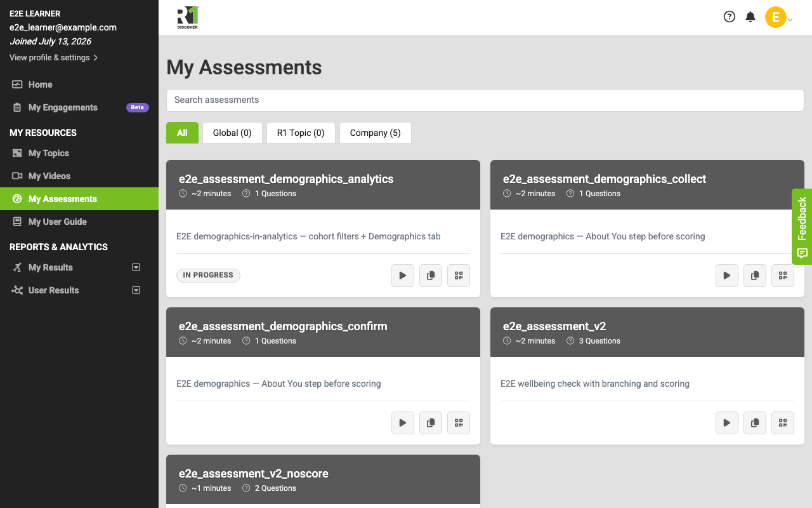Open My User Guide in sidebar
Viewport: 812px width, 508px height.
coord(79,222)
